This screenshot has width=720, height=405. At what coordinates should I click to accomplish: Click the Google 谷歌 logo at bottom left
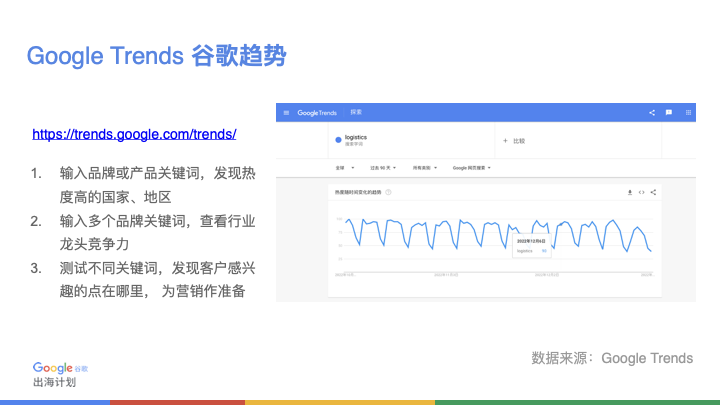click(60, 368)
